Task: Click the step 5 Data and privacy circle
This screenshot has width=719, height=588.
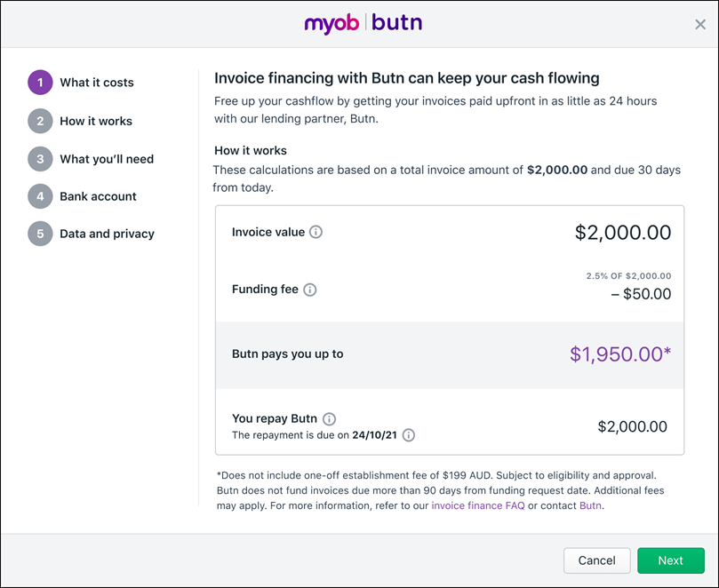Action: tap(40, 234)
